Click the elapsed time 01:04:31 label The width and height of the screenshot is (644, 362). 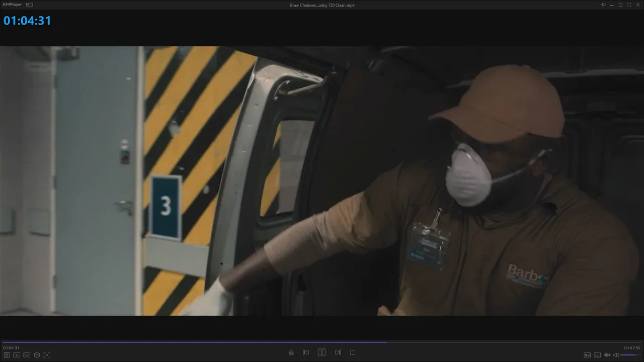click(11, 348)
